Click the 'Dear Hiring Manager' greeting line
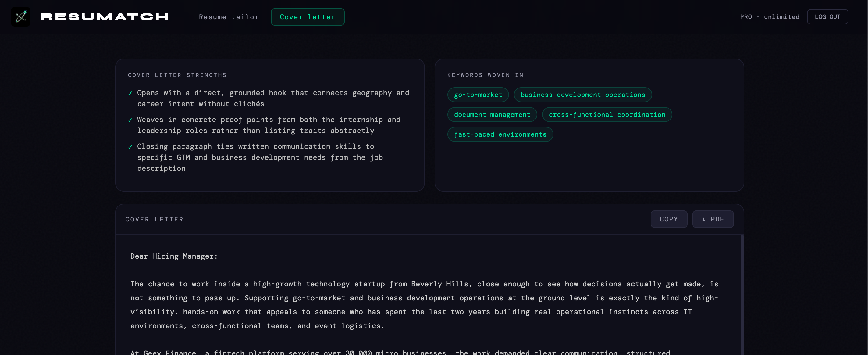The width and height of the screenshot is (868, 355). pos(174,256)
